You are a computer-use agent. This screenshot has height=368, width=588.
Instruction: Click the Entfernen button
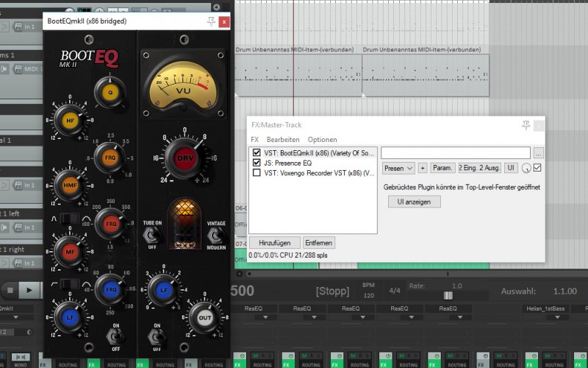tap(318, 243)
